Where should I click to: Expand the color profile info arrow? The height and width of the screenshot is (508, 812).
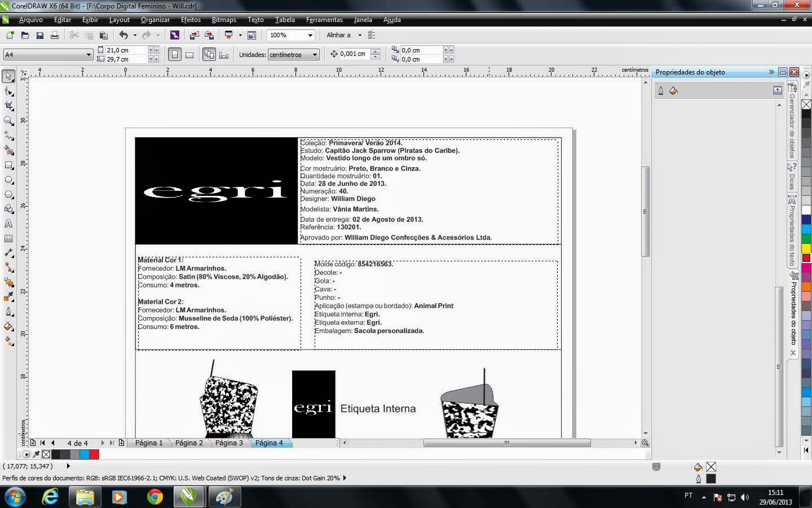[x=345, y=478]
